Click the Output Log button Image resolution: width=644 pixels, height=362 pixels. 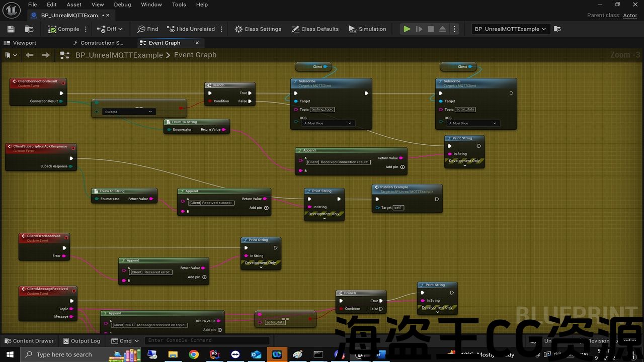(82, 341)
